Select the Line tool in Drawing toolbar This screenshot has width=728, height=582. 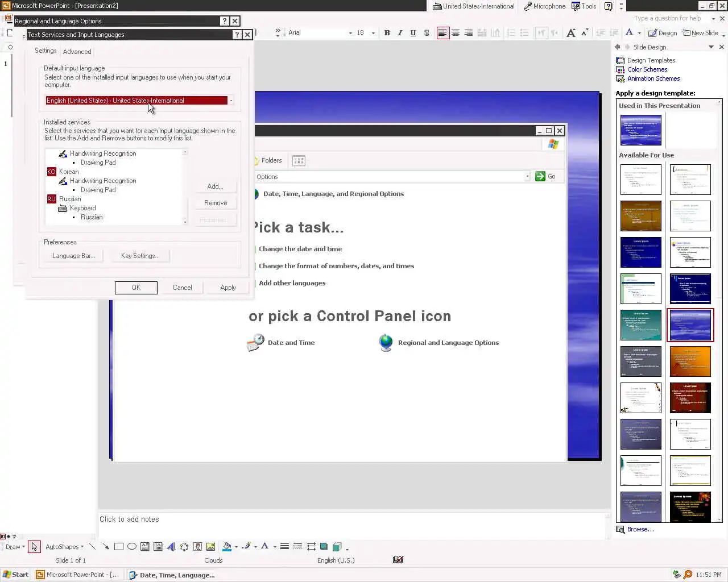92,547
